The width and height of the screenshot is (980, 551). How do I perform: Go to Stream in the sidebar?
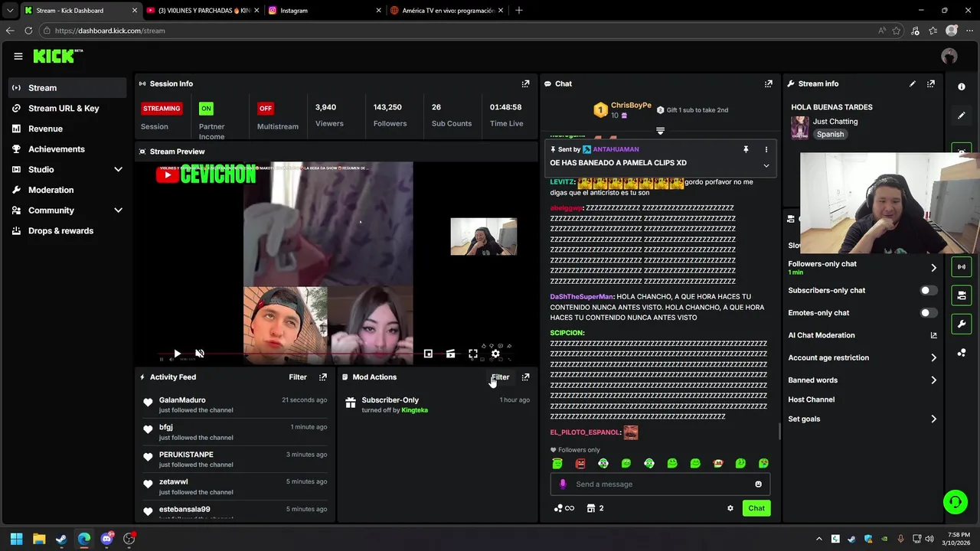[x=67, y=88]
